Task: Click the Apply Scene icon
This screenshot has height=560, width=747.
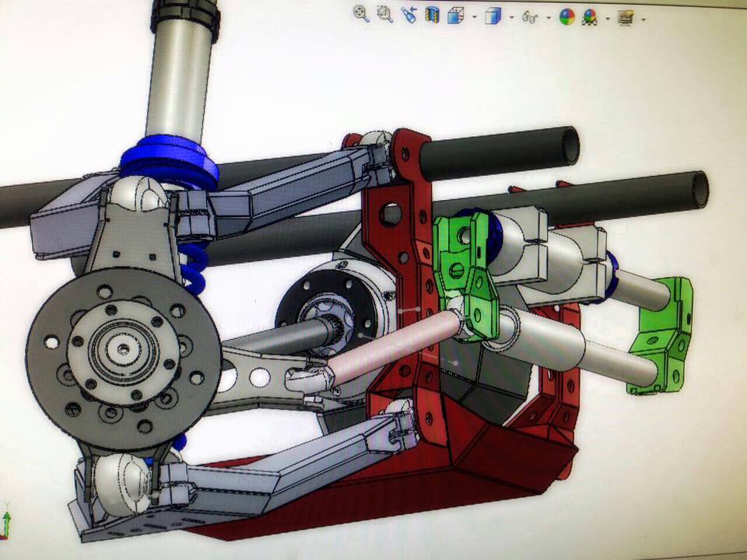Action: pyautogui.click(x=590, y=18)
